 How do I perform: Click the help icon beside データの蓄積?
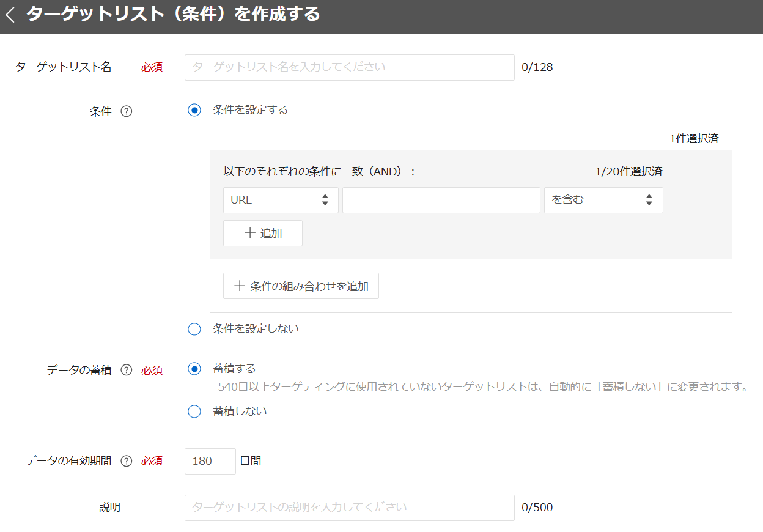pyautogui.click(x=127, y=370)
